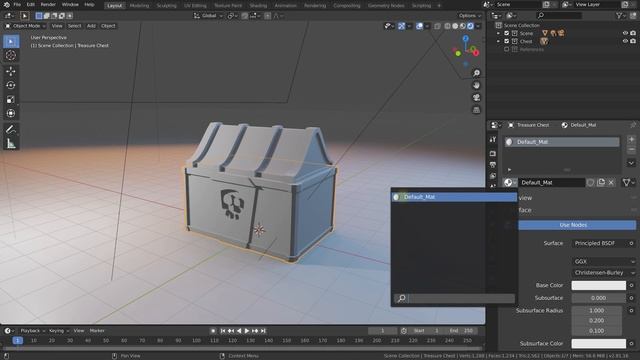The image size is (640, 360).
Task: Click the Subsurface Color swatch
Action: click(598, 344)
